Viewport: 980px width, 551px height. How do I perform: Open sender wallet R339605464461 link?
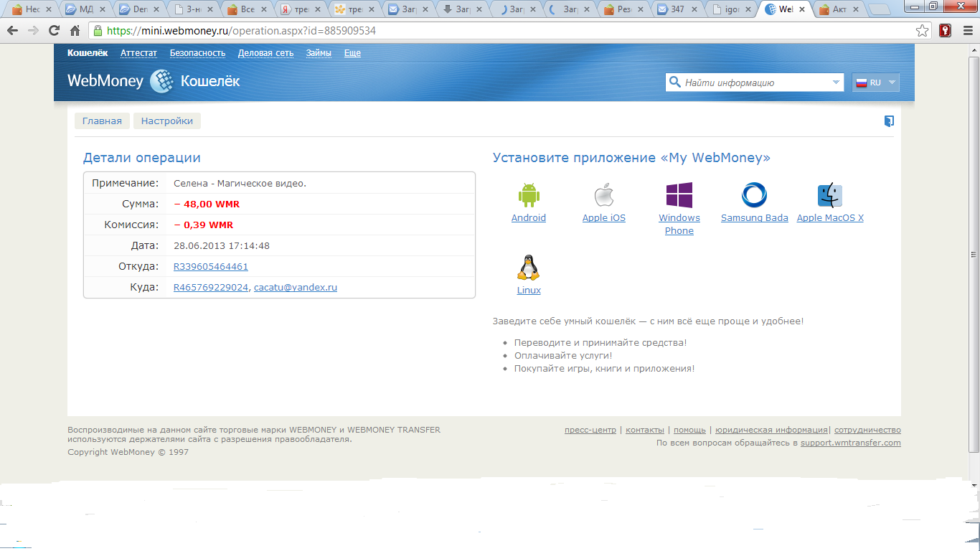click(211, 267)
